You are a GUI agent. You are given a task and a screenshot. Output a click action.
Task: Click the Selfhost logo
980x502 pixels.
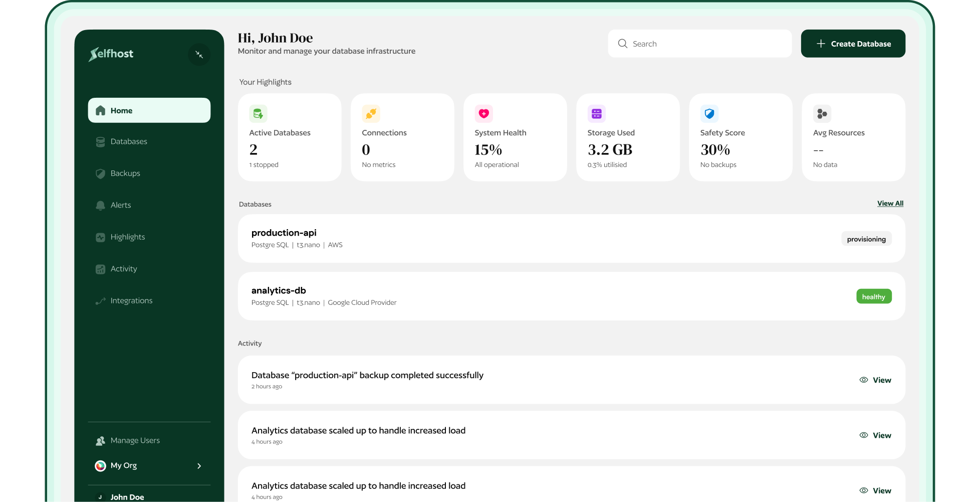click(111, 54)
